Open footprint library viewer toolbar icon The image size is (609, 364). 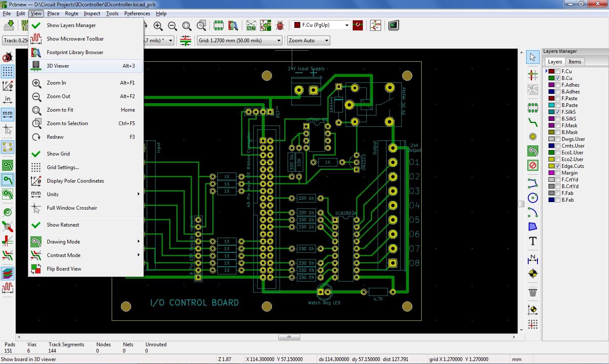click(x=233, y=26)
